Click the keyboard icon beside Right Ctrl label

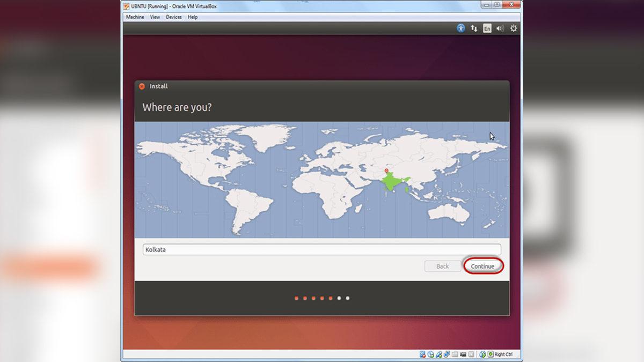click(491, 354)
